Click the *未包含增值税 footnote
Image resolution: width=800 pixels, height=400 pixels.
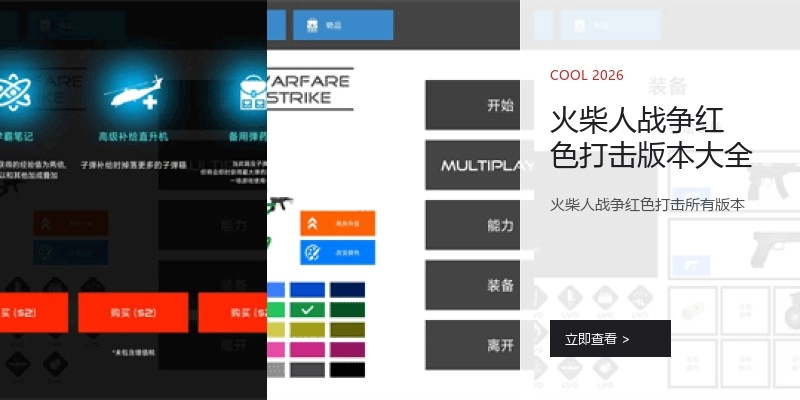[133, 353]
